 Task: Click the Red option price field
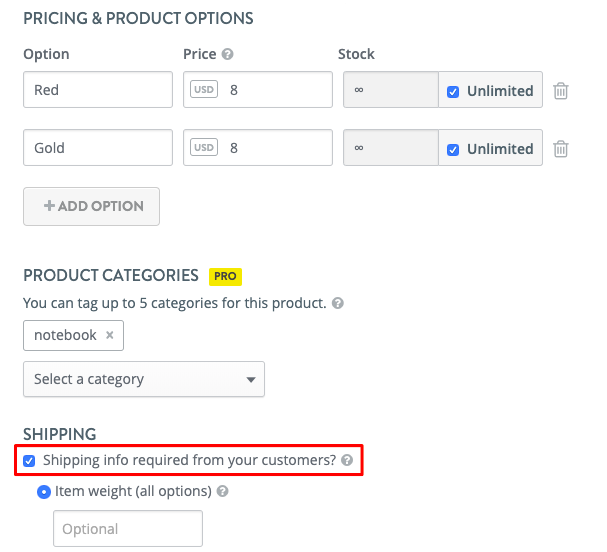258,89
